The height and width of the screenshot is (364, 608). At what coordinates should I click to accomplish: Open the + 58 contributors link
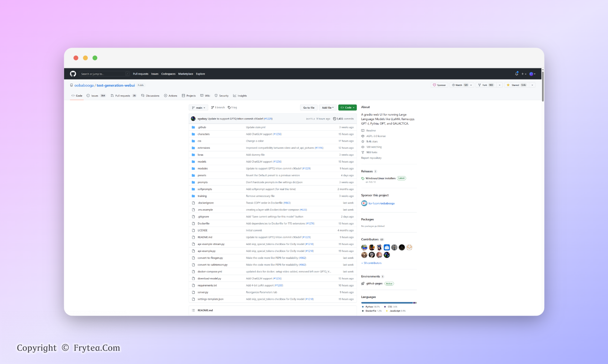tap(371, 263)
